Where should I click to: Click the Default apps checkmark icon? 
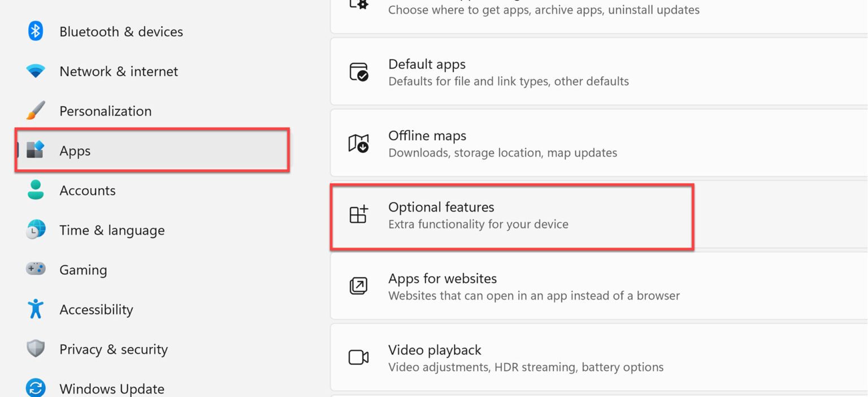[359, 71]
